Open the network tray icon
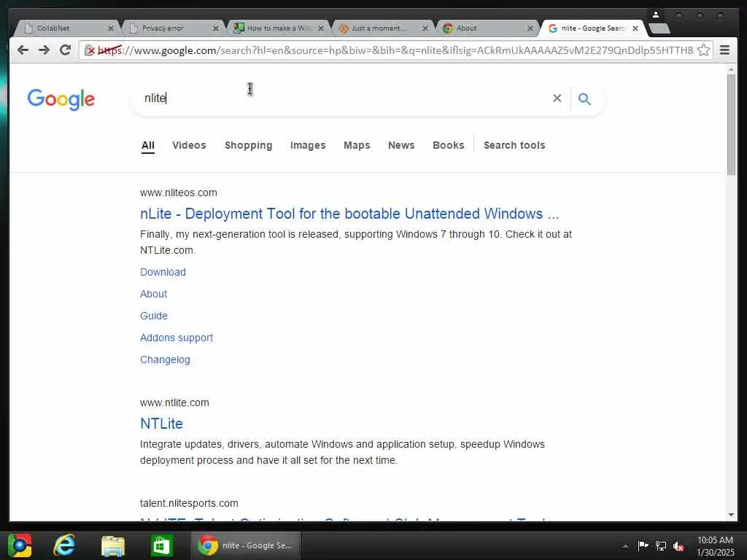747x560 pixels. pyautogui.click(x=661, y=545)
